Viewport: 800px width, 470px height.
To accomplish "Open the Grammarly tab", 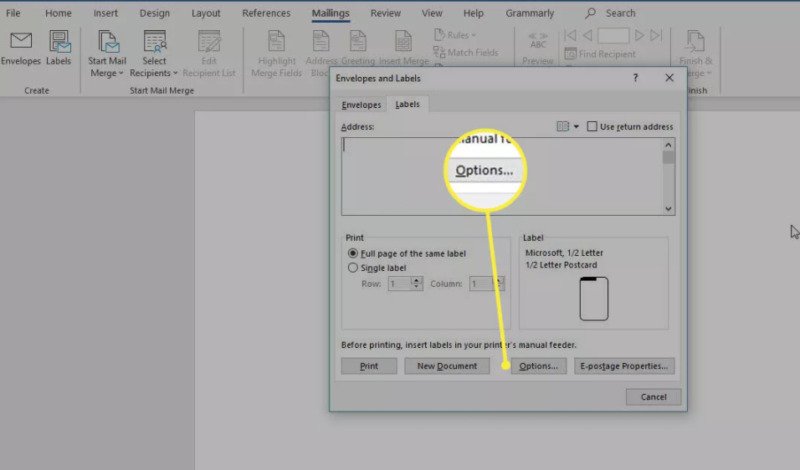I will coord(530,13).
